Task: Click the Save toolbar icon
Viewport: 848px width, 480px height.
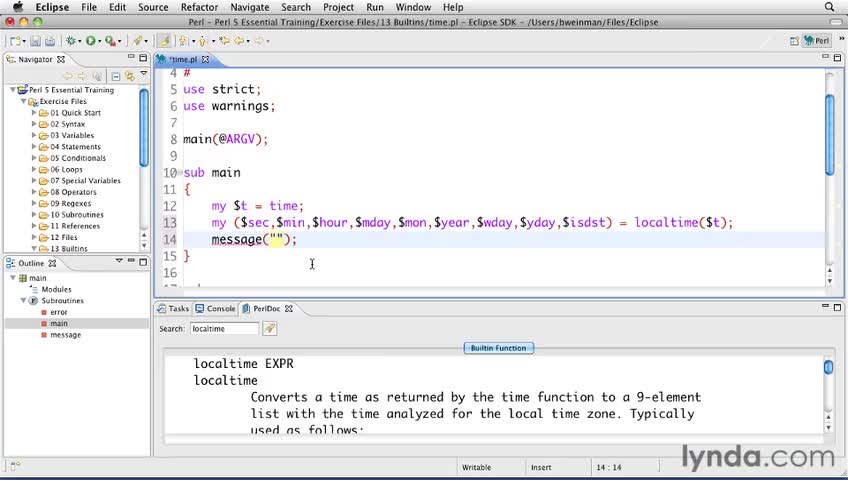Action: pos(35,41)
